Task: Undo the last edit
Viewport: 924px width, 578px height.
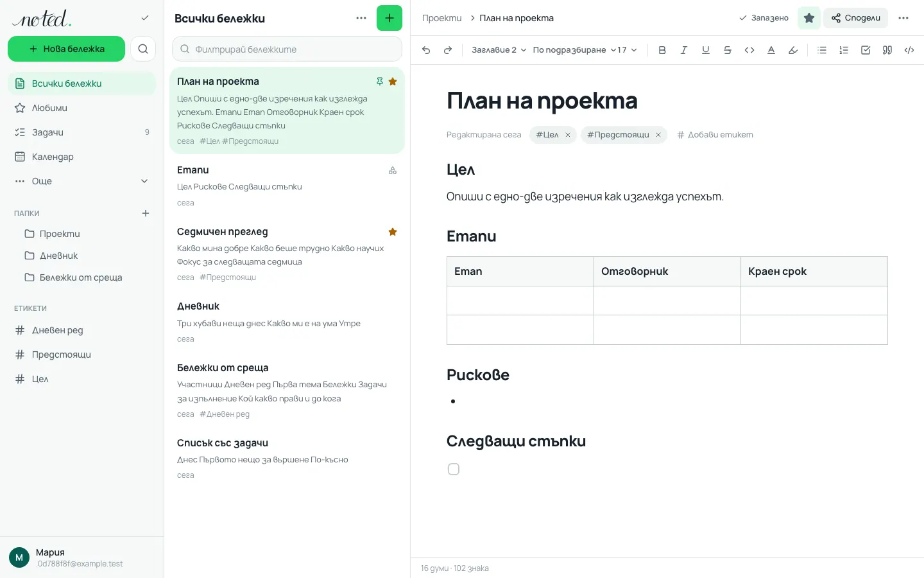Action: coord(426,50)
